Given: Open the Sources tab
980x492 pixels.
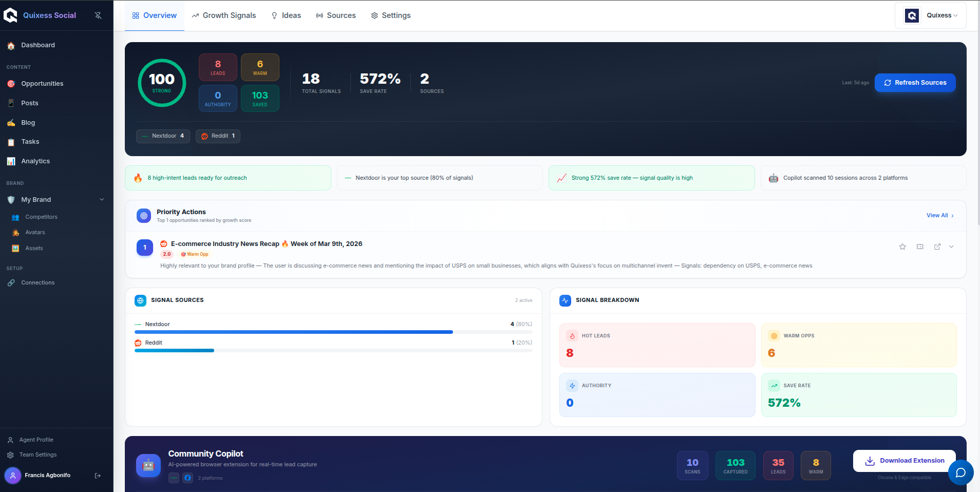Looking at the screenshot, I should (336, 15).
